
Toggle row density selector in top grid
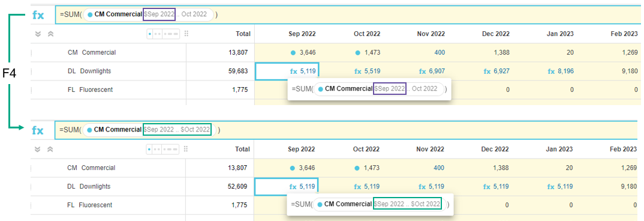pyautogui.click(x=163, y=34)
